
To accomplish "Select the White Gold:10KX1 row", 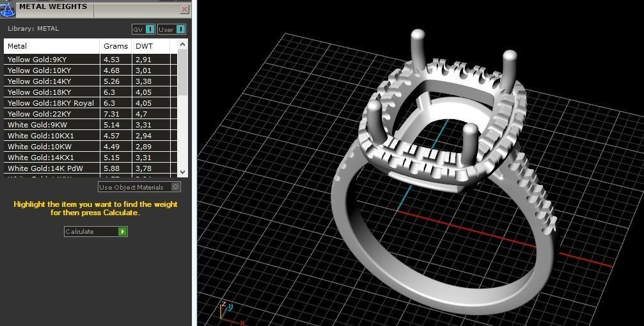I will click(x=90, y=136).
